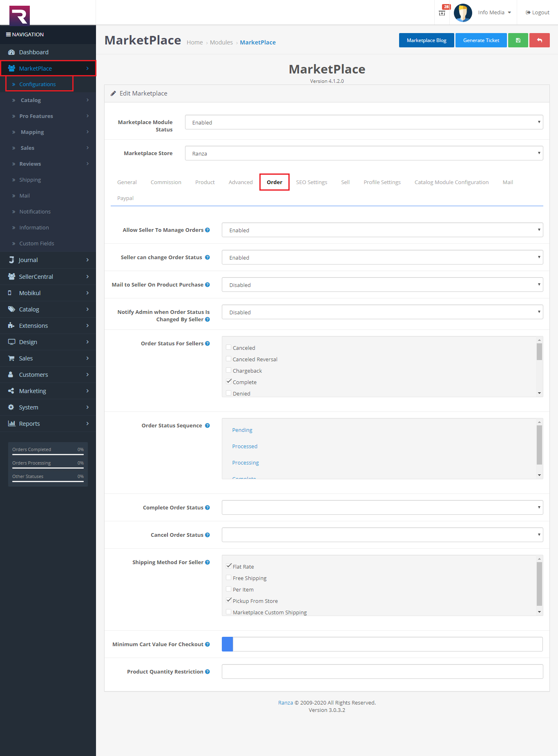The height and width of the screenshot is (756, 558).
Task: Switch to the Commission tab
Action: [166, 182]
